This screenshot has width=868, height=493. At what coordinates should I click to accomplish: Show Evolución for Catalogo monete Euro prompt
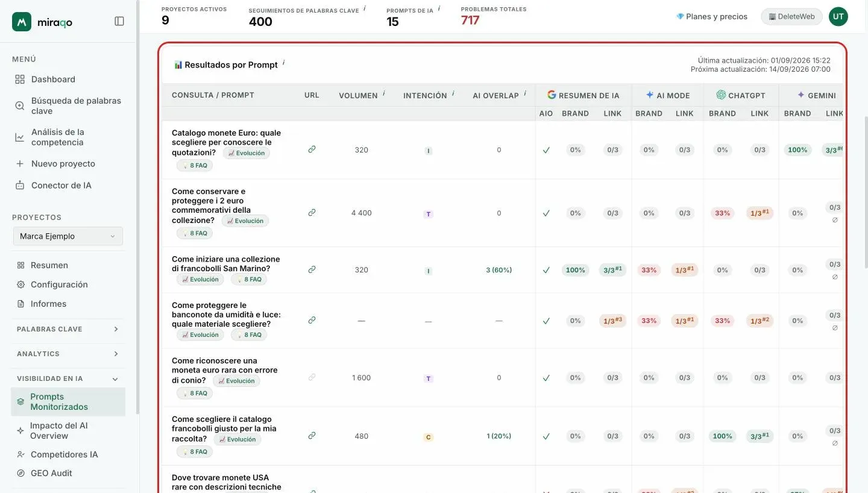tap(247, 153)
